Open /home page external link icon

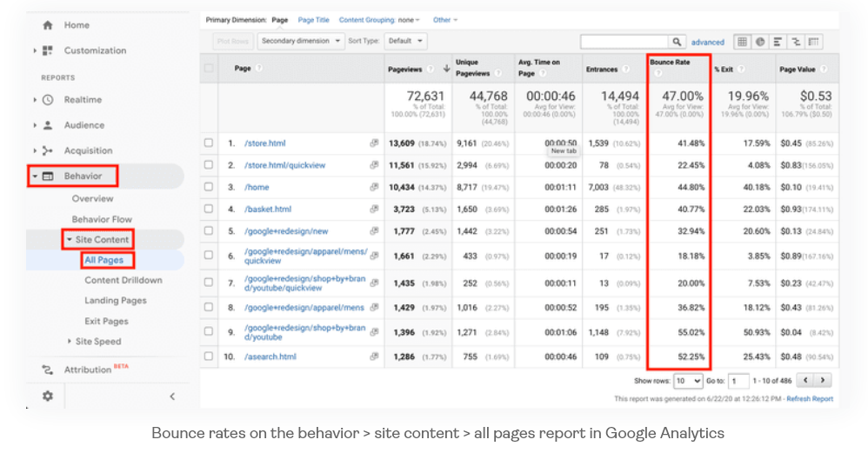374,187
